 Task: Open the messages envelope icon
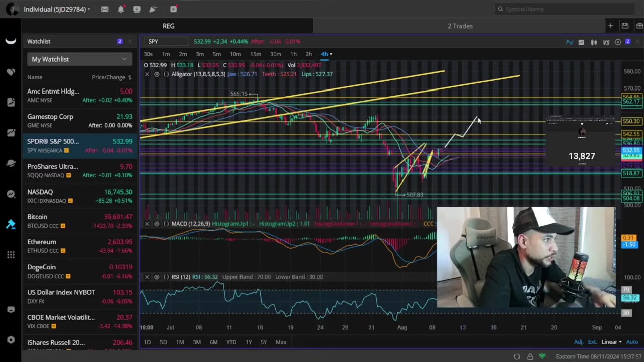(x=105, y=9)
